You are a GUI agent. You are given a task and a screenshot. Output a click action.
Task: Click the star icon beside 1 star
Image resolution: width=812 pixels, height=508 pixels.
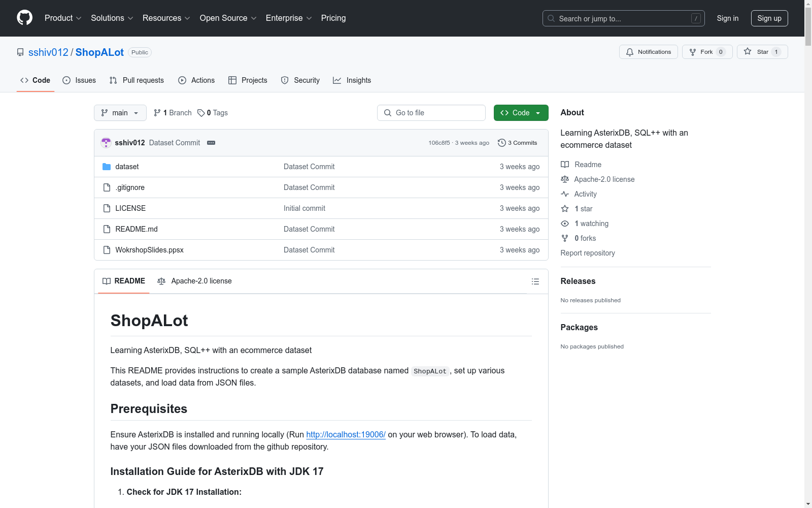pyautogui.click(x=565, y=209)
